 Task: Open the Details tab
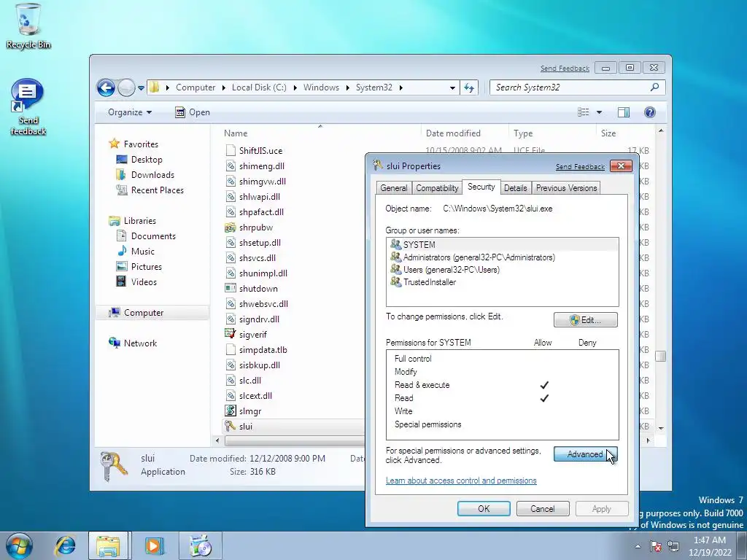tap(516, 188)
